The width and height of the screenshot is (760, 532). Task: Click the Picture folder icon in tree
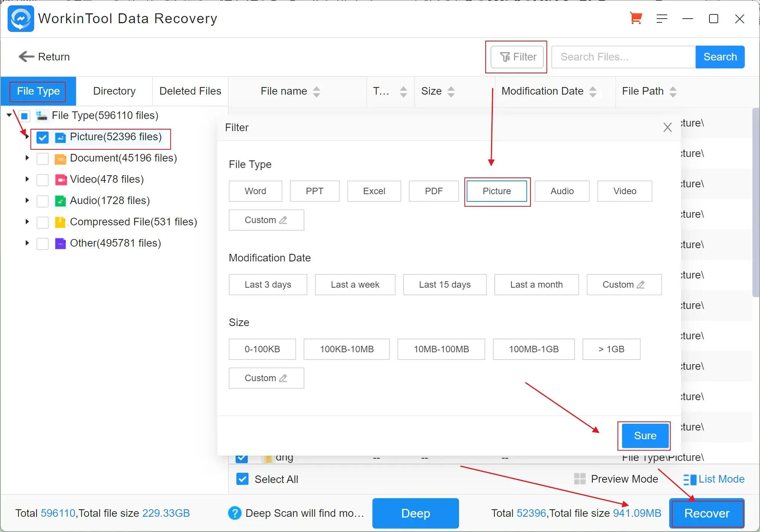(60, 138)
